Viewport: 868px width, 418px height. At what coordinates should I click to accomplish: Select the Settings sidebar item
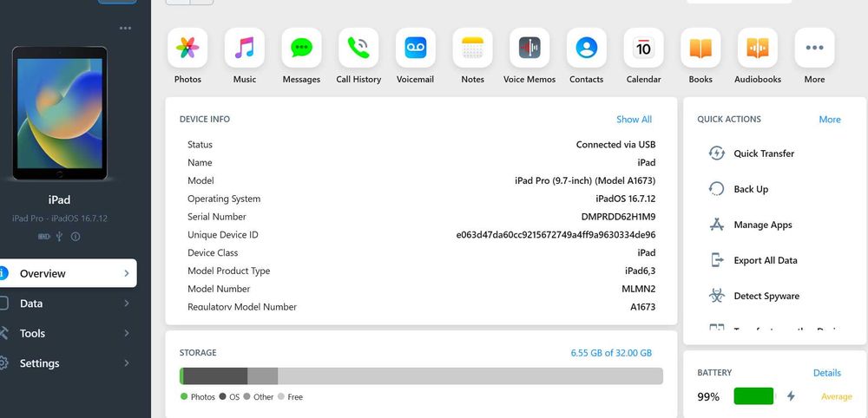coord(67,363)
